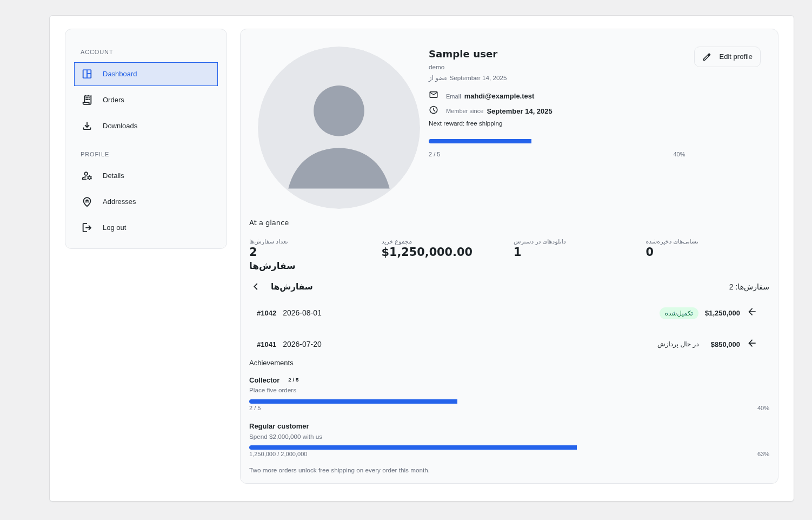Open order #1042 with its arrow icon
The width and height of the screenshot is (812, 520).
[752, 312]
